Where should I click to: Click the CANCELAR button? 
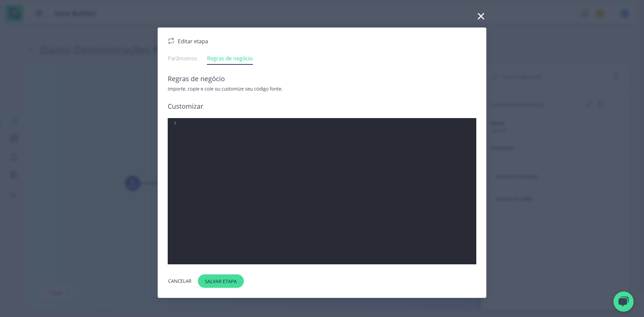pyautogui.click(x=180, y=281)
